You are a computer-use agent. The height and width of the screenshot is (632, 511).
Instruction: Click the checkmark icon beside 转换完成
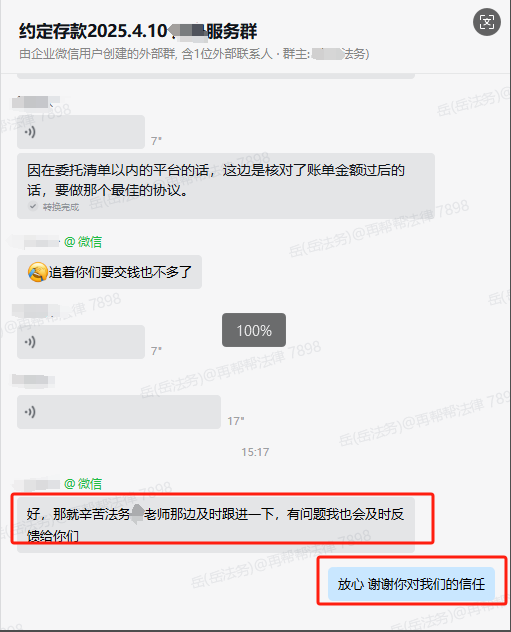click(x=33, y=206)
